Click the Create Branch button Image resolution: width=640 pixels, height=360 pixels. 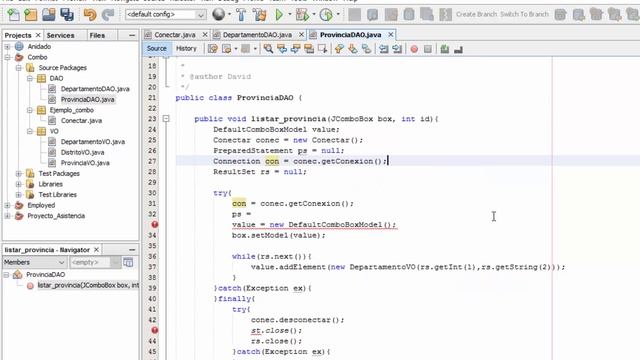476,14
